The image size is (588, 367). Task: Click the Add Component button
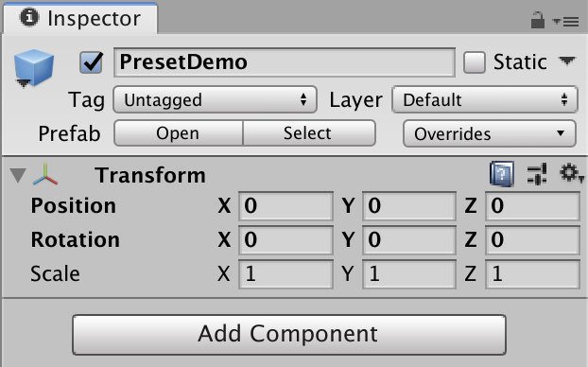pos(289,335)
